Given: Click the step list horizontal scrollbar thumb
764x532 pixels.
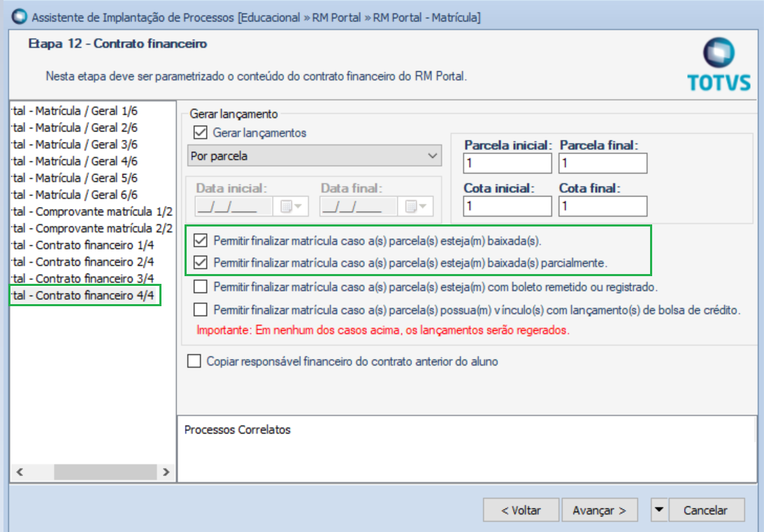Looking at the screenshot, I should (x=106, y=472).
